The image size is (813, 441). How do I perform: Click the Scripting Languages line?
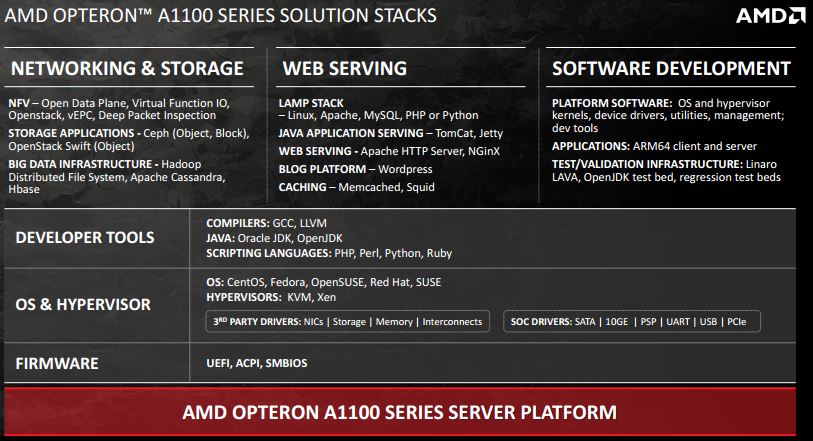click(x=328, y=254)
